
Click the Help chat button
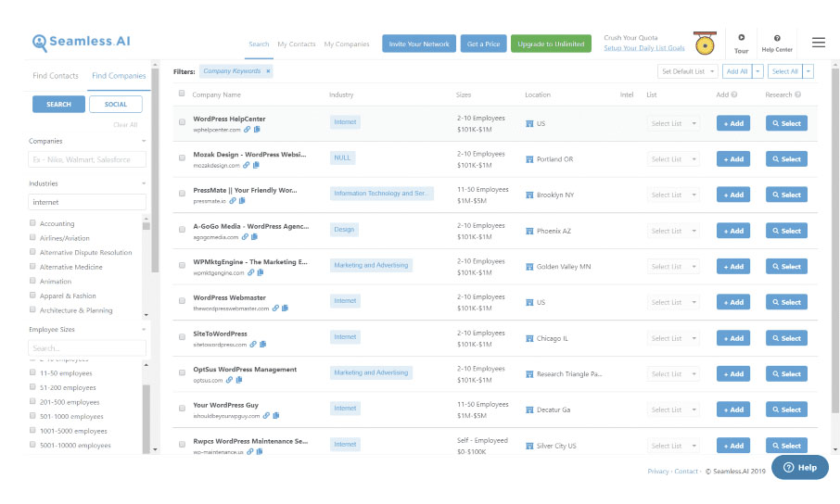(x=800, y=468)
